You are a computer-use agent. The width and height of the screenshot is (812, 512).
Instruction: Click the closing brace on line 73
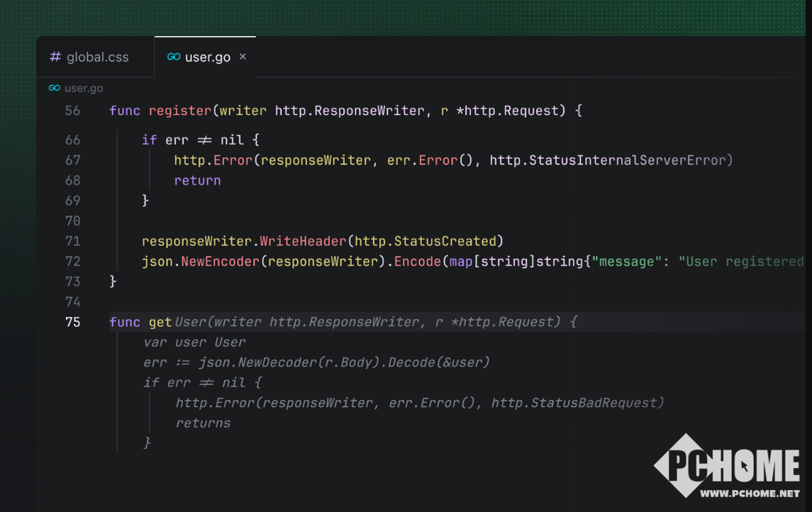point(113,282)
